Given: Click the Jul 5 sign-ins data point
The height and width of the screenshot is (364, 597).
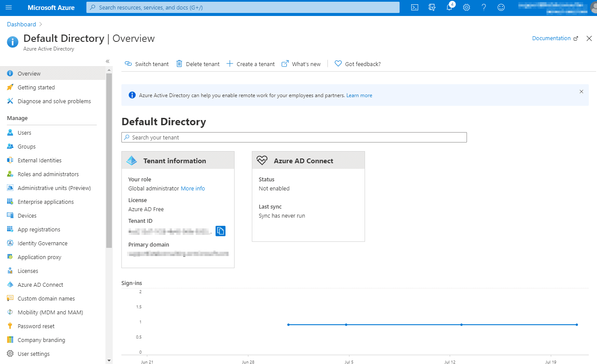Looking at the screenshot, I should click(346, 325).
